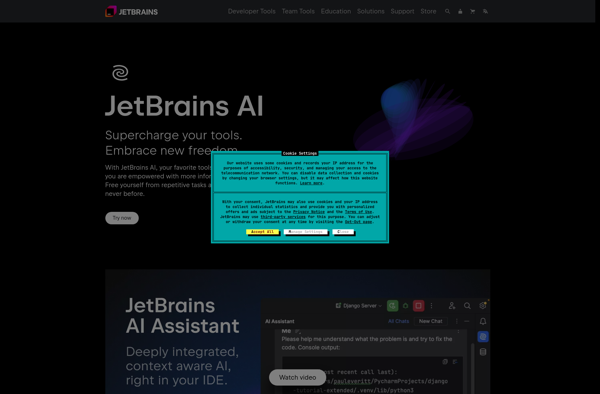Viewport: 600px width, 394px height.
Task: Open the language selector icon in header
Action: tap(485, 11)
